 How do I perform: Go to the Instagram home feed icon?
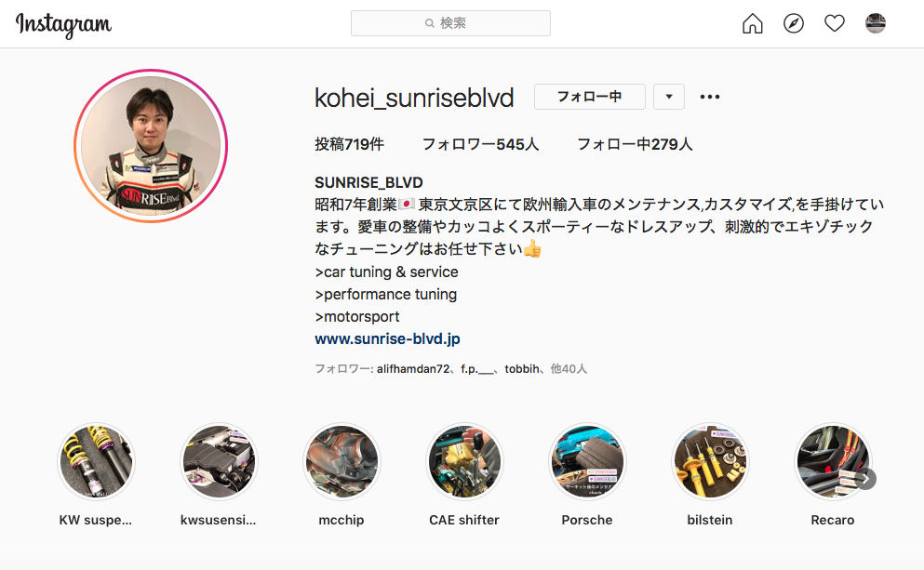tap(753, 23)
